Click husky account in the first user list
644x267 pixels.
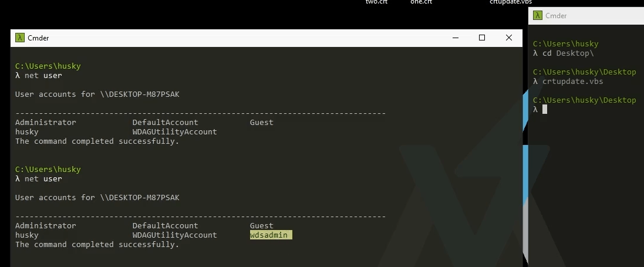tap(26, 132)
